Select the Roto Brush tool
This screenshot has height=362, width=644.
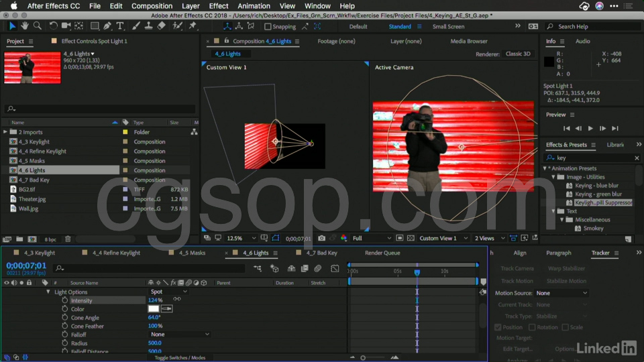tap(177, 26)
